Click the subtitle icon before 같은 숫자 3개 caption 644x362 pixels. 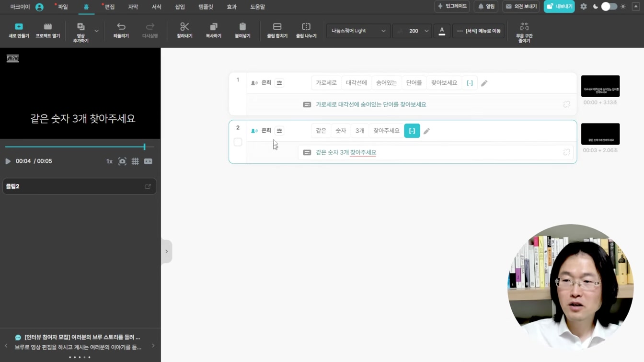pos(307,152)
